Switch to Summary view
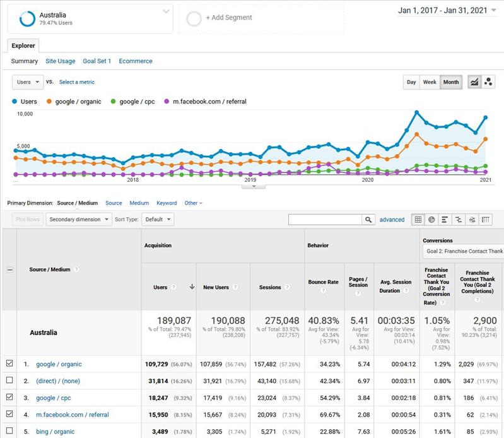 click(25, 61)
